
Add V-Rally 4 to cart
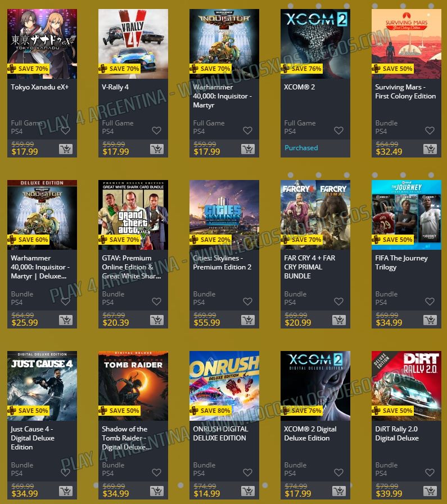click(157, 149)
